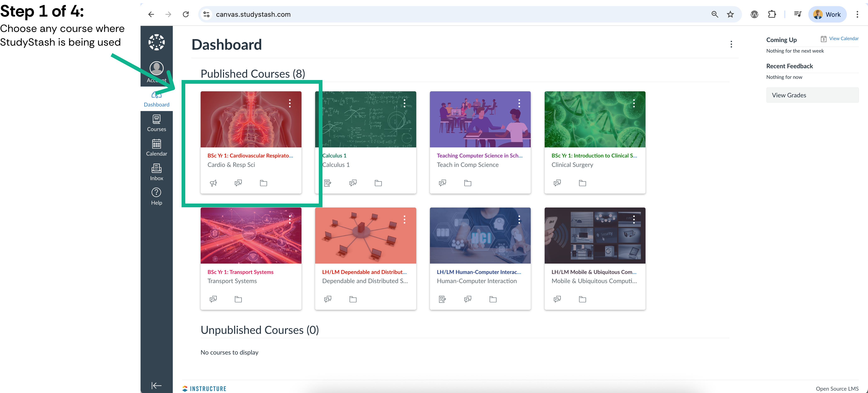The width and height of the screenshot is (868, 393).
Task: Open the View Calendar link
Action: [840, 39]
